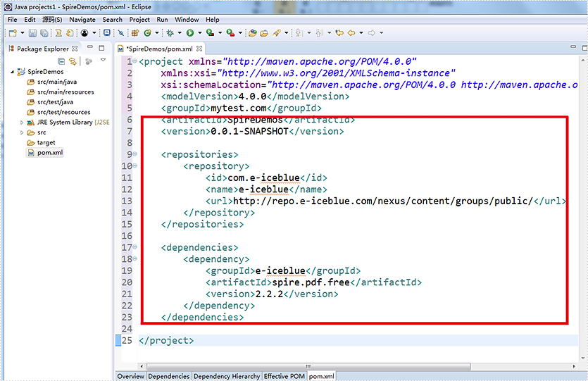The height and width of the screenshot is (381, 588).
Task: Open the Run configurations dropdown arrow
Action: click(200, 33)
